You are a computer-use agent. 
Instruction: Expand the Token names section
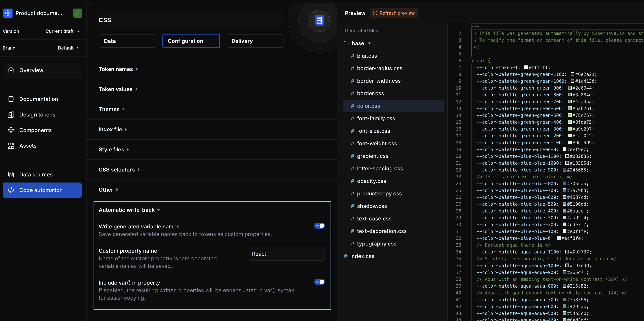[118, 69]
